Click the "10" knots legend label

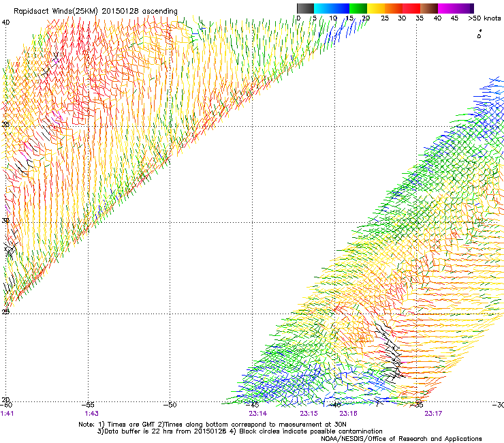pyautogui.click(x=332, y=18)
